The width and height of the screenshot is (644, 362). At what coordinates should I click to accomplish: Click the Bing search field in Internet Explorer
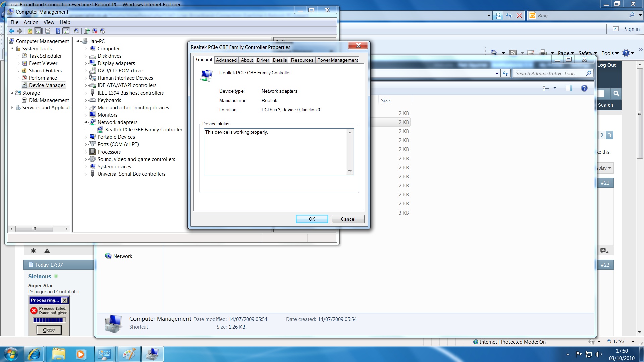(x=580, y=15)
